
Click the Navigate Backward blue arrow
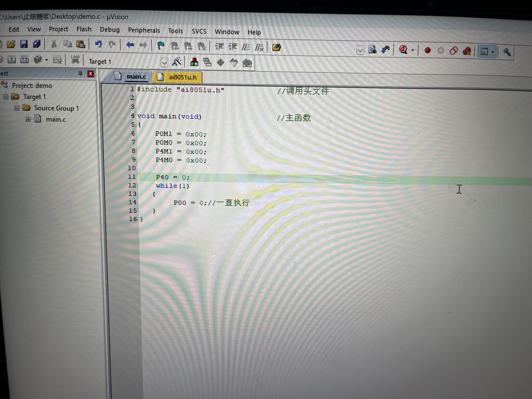click(130, 45)
